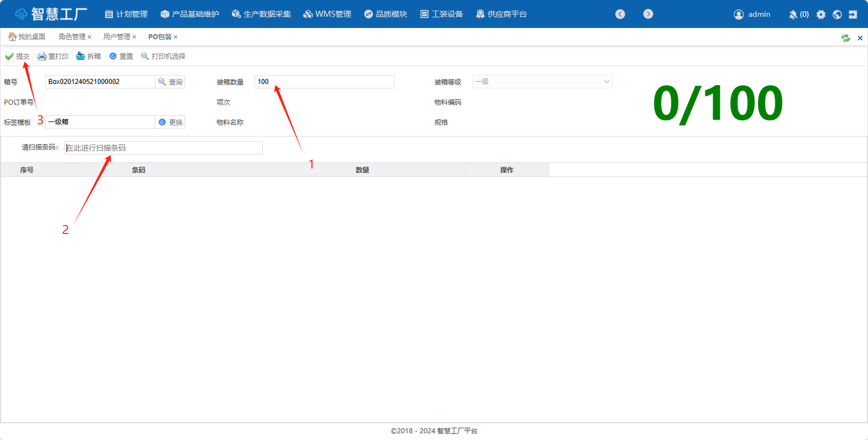Click the Reprint (重打印) printer icon
The image size is (868, 440).
click(x=42, y=57)
